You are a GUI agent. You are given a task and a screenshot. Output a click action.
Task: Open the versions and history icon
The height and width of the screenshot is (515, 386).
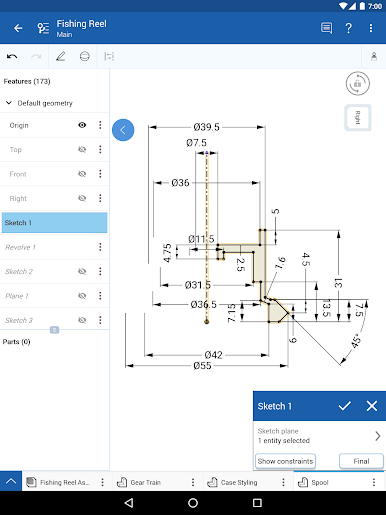tap(43, 28)
